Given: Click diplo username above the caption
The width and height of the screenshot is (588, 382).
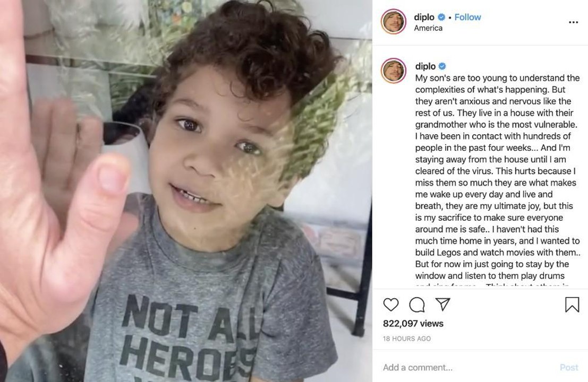Looking at the screenshot, I should coord(425,66).
